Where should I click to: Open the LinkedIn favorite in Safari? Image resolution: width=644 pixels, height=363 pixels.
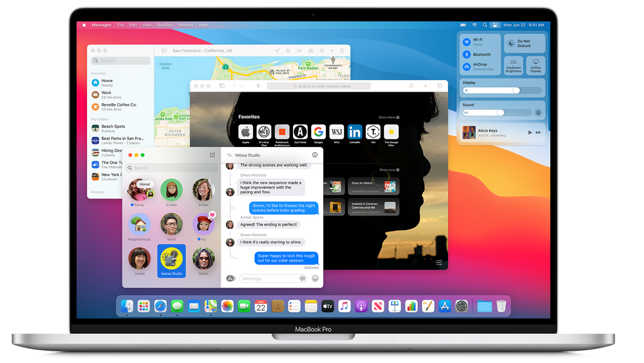click(355, 132)
